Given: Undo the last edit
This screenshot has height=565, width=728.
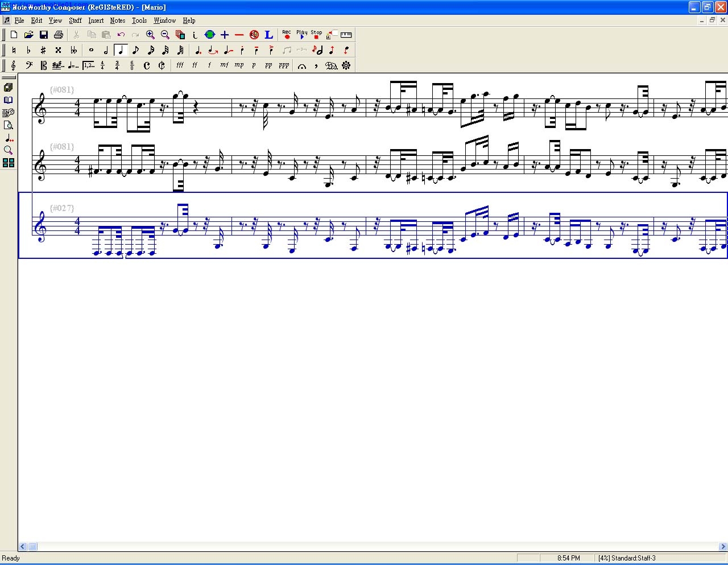Looking at the screenshot, I should (x=121, y=35).
